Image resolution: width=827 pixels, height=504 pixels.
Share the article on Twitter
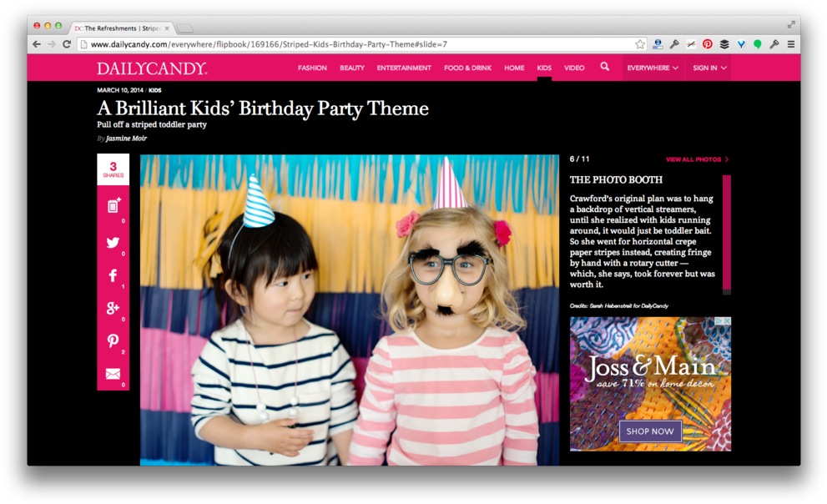point(112,243)
